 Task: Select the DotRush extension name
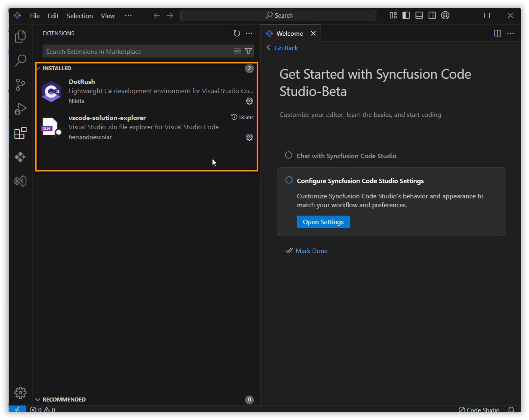(82, 82)
